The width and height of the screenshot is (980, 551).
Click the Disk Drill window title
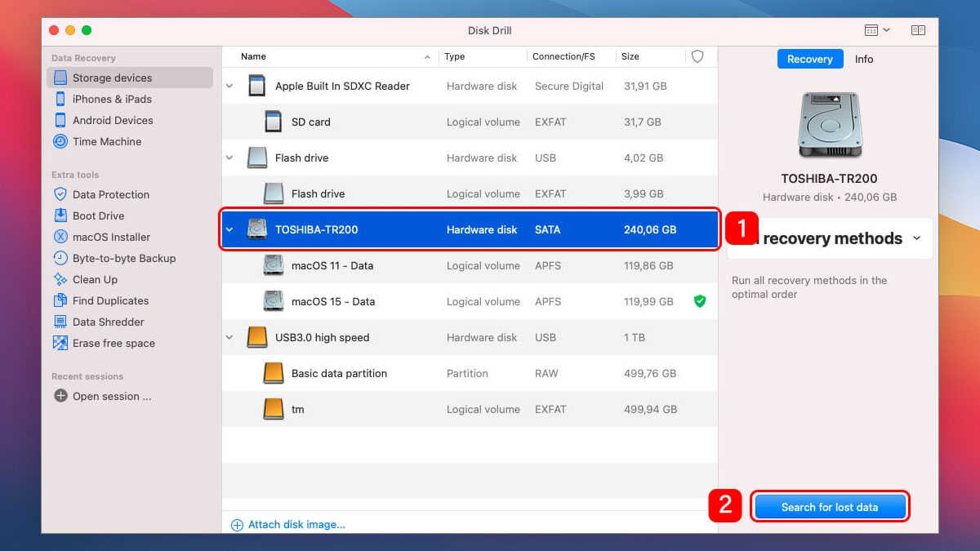point(490,30)
